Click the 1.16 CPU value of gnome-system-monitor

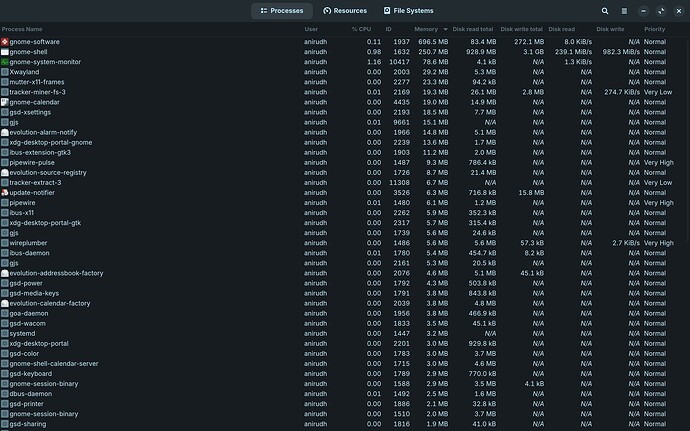pos(374,62)
